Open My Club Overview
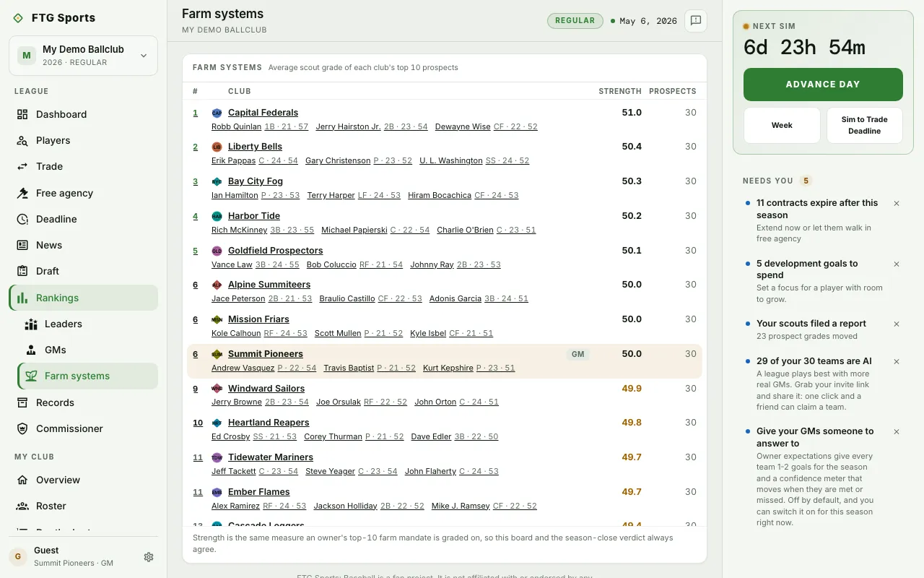This screenshot has width=924, height=578. [x=83, y=480]
